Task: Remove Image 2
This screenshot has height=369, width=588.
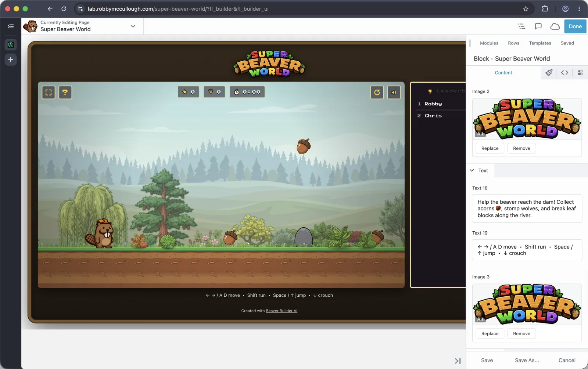Action: pyautogui.click(x=521, y=148)
